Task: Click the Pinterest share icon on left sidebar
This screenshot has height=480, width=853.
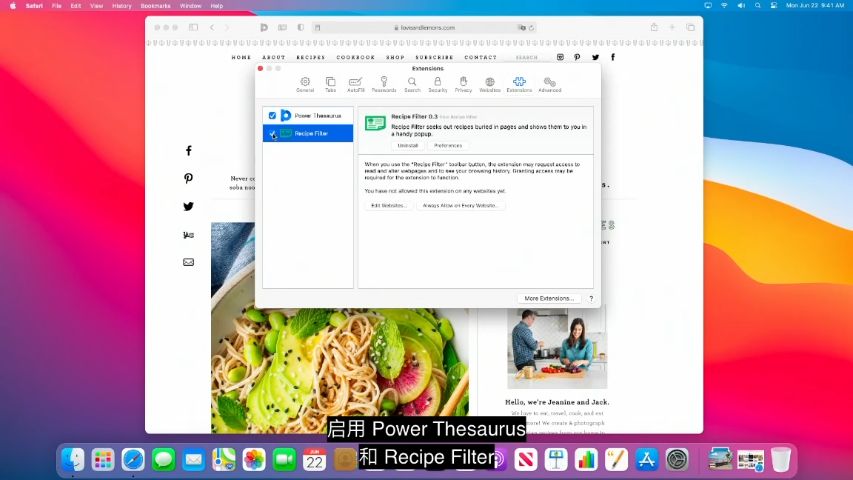Action: pyautogui.click(x=188, y=179)
